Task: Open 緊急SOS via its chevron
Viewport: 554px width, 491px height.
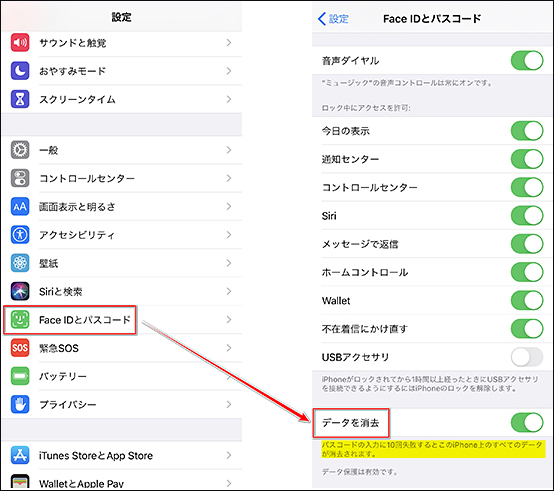Action: [x=229, y=348]
